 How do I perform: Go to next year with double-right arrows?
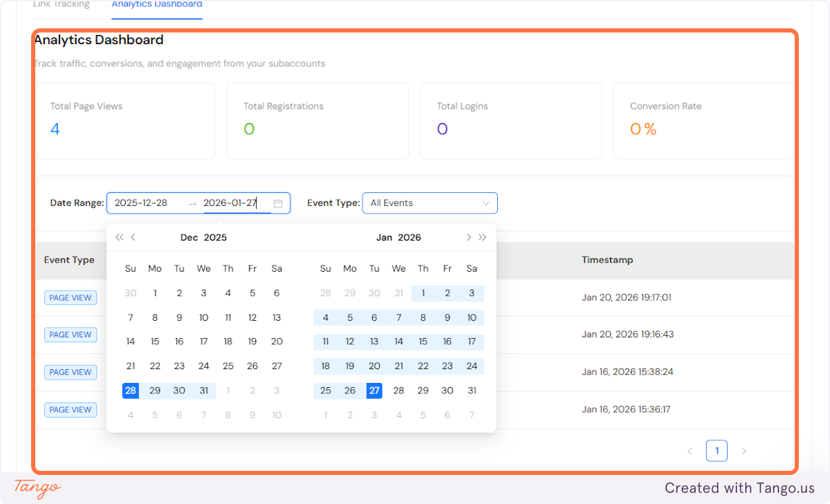(x=483, y=237)
